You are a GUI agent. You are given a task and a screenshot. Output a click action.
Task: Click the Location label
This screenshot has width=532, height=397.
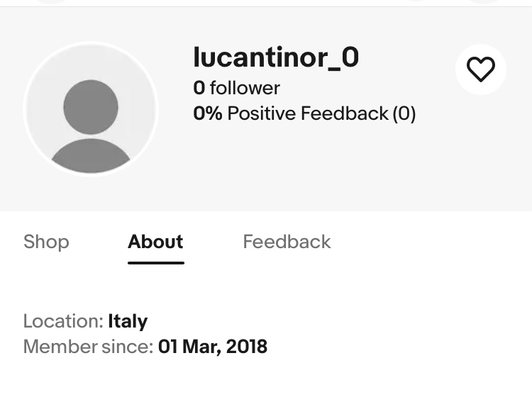pyautogui.click(x=63, y=321)
